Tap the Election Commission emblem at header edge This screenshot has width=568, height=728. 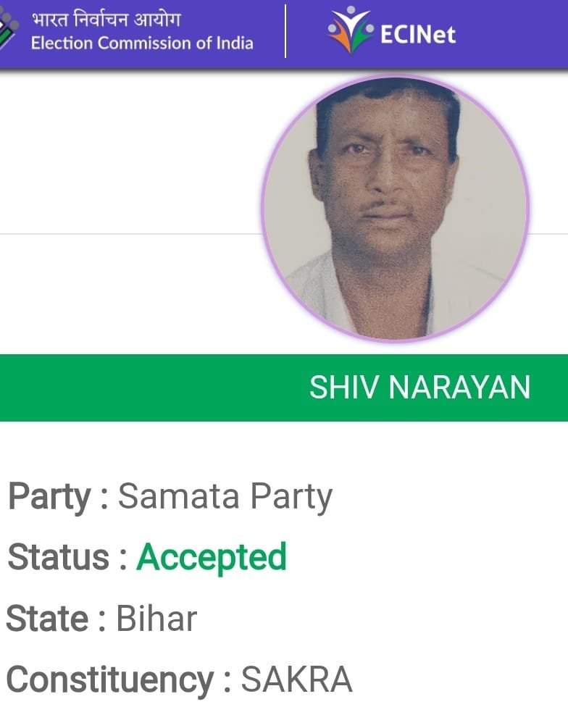click(x=9, y=29)
